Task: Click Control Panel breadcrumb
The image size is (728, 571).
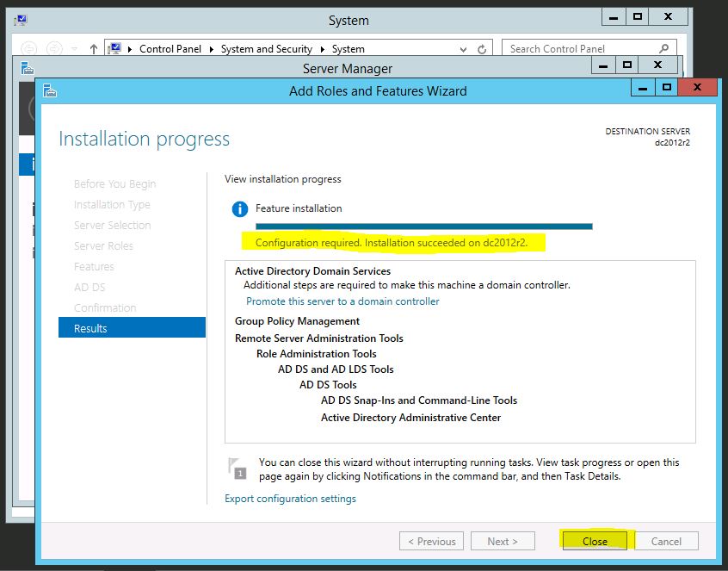Action: (170, 49)
